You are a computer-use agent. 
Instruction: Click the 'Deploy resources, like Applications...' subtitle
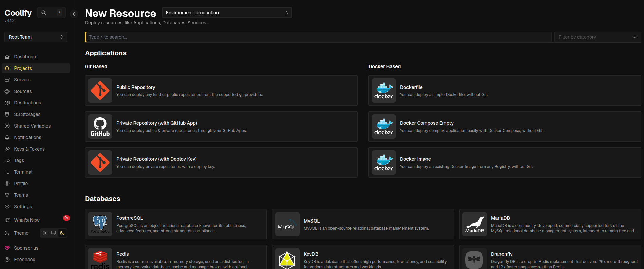tap(147, 23)
